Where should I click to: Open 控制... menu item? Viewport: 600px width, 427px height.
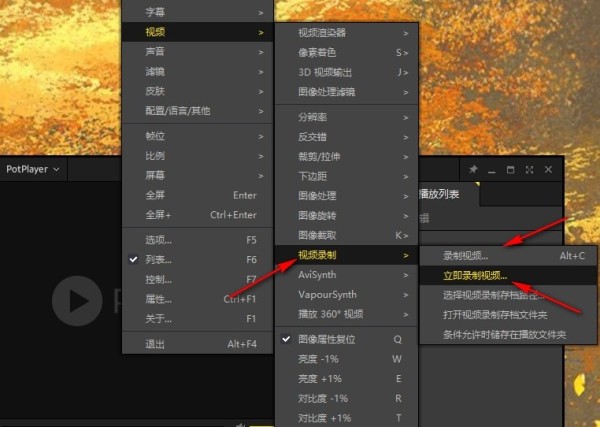197,280
